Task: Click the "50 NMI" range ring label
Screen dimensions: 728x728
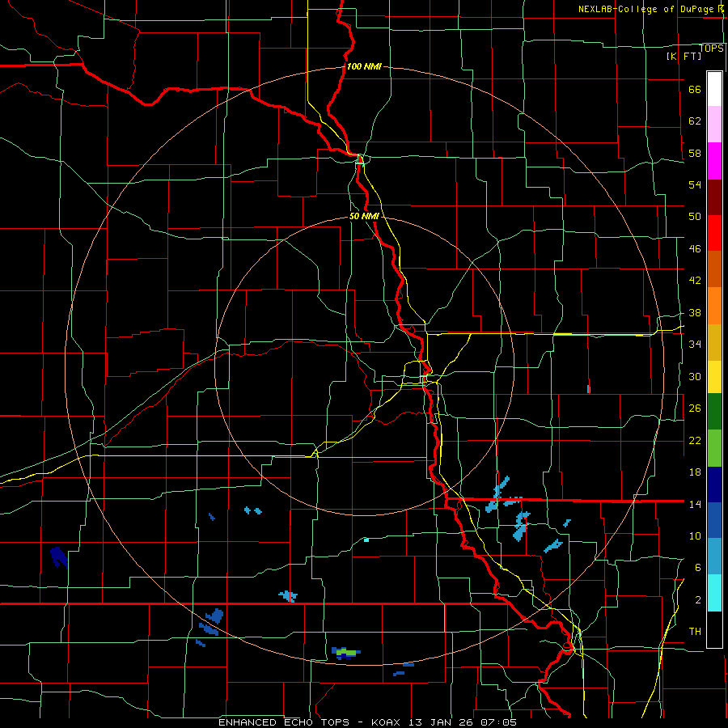Action: click(364, 216)
